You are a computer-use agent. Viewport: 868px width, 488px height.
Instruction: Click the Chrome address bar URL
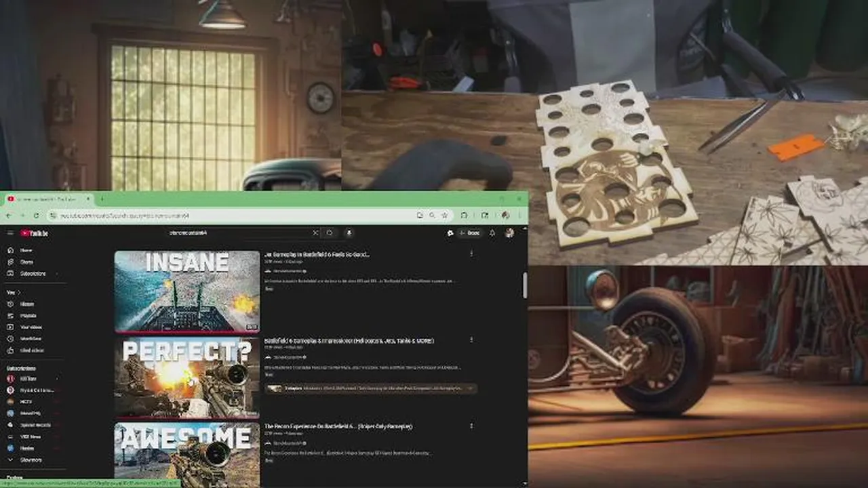point(124,216)
